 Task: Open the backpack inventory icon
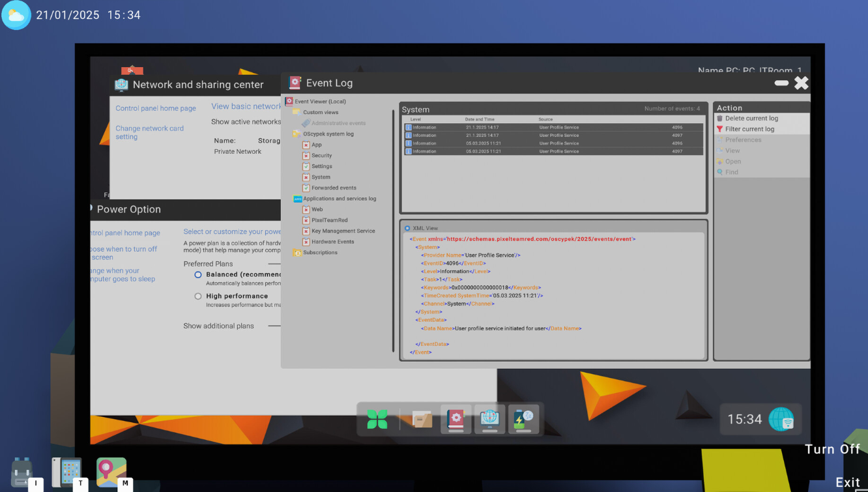(22, 471)
